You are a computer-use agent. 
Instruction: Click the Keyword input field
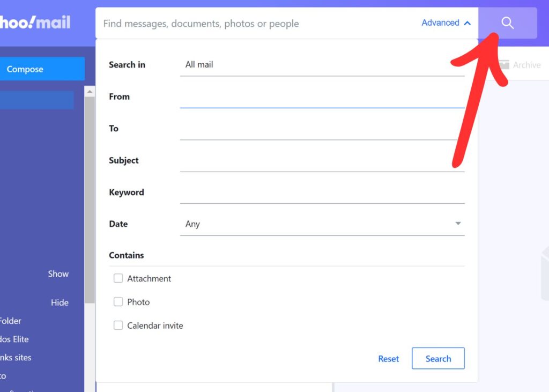click(322, 193)
